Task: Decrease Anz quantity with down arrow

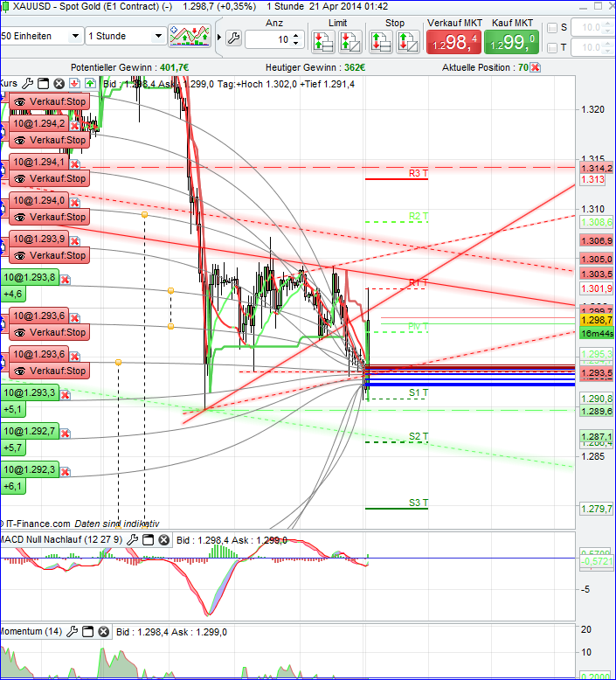Action: point(295,43)
